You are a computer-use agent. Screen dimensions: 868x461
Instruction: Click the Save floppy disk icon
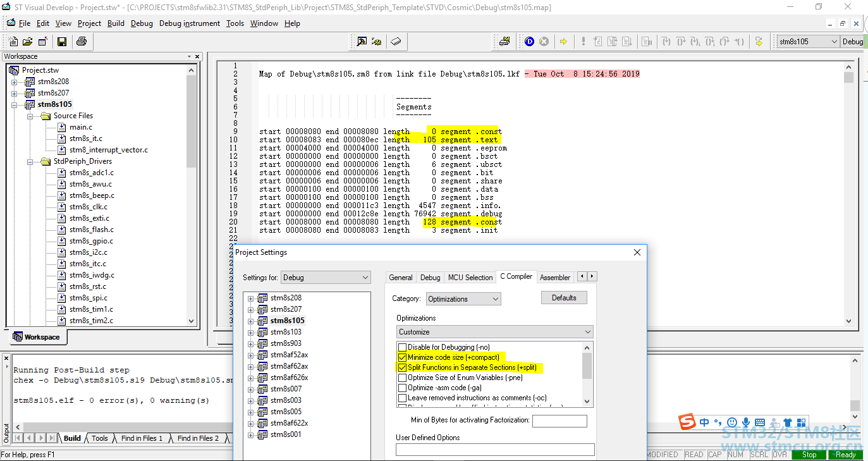[x=62, y=42]
